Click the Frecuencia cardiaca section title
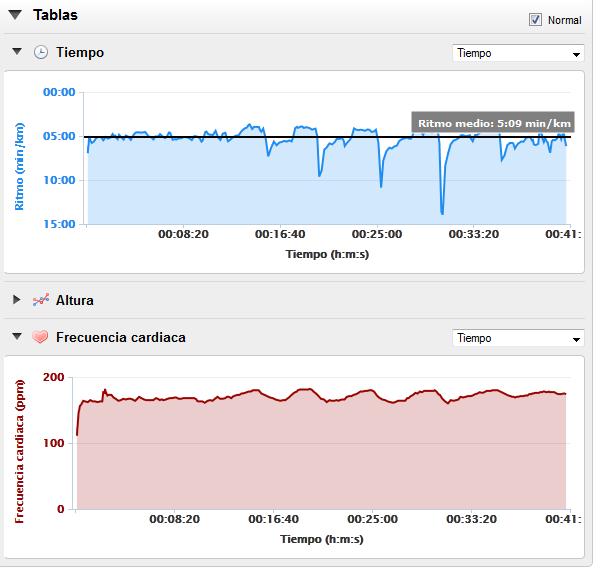 pyautogui.click(x=121, y=337)
